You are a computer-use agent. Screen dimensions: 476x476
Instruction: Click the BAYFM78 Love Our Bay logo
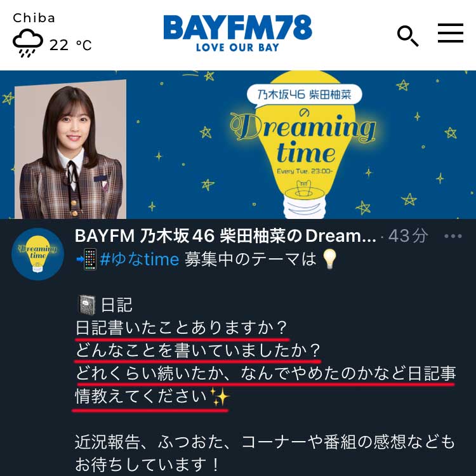[x=238, y=34]
